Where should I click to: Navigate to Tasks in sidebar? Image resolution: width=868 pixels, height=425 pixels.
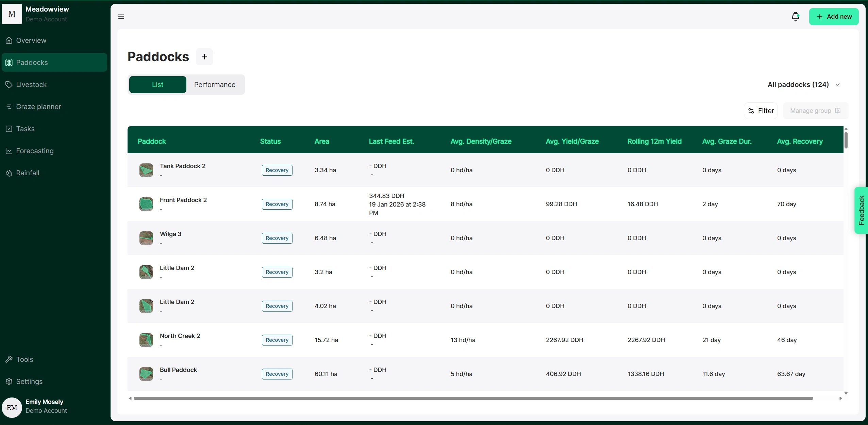[25, 129]
